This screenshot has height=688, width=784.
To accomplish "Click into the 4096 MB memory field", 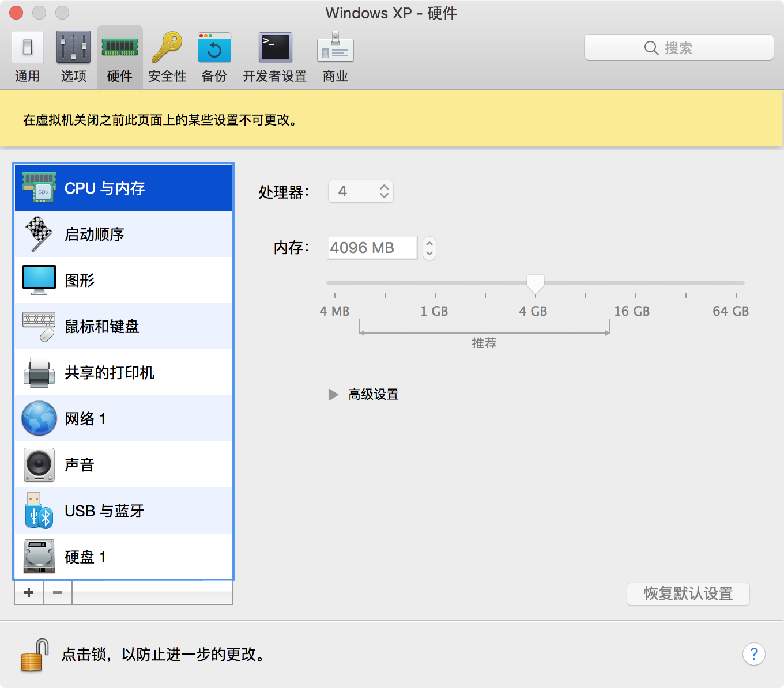I will (x=372, y=248).
